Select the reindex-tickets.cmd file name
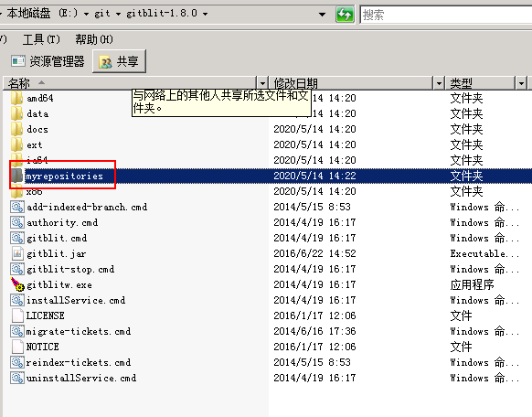 click(x=79, y=362)
